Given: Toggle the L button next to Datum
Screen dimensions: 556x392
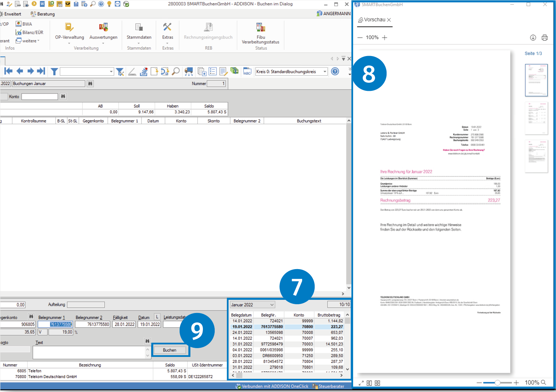Looking at the screenshot, I should [157, 317].
